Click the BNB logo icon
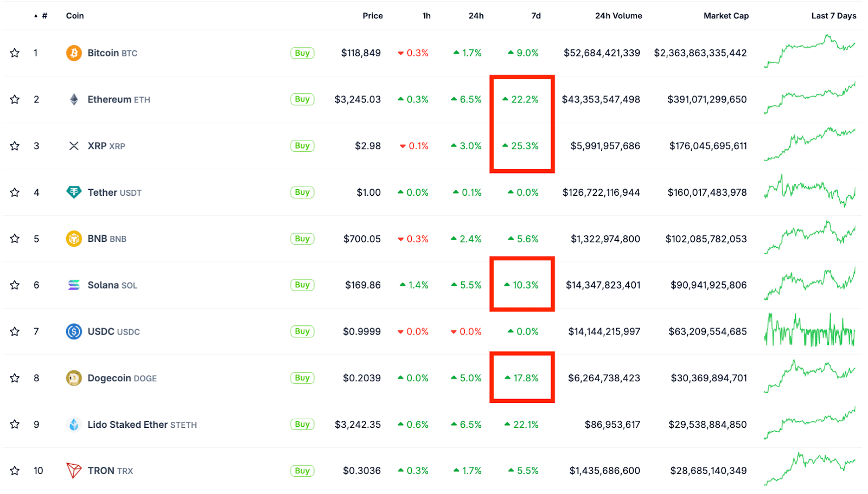 click(74, 239)
